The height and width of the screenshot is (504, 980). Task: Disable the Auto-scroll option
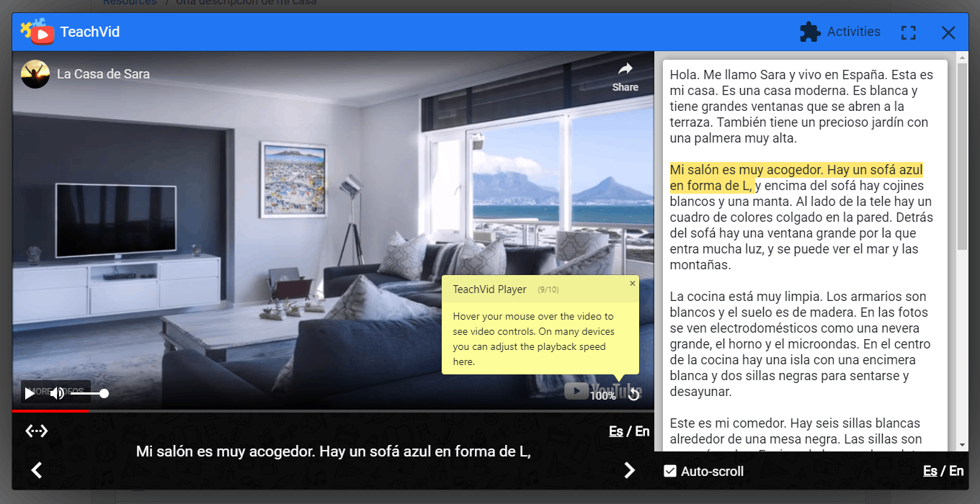670,471
